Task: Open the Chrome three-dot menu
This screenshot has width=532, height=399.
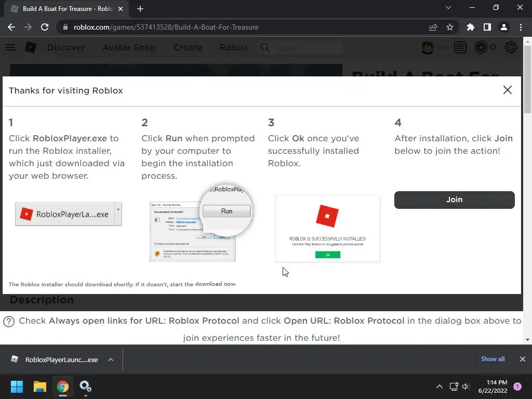Action: pos(521,27)
